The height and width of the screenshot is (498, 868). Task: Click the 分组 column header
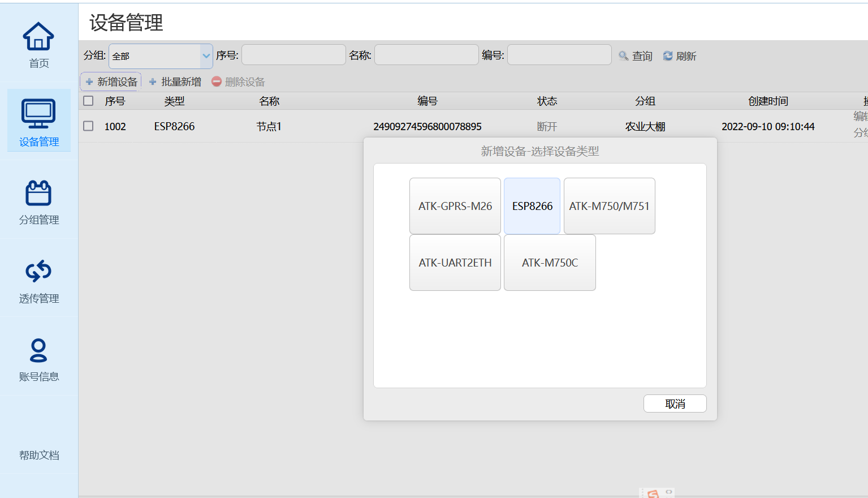[645, 101]
